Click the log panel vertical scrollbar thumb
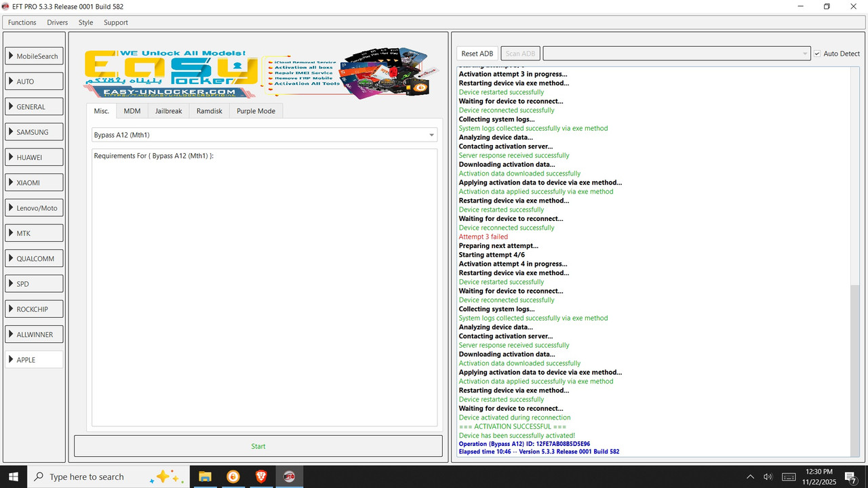 click(x=854, y=369)
